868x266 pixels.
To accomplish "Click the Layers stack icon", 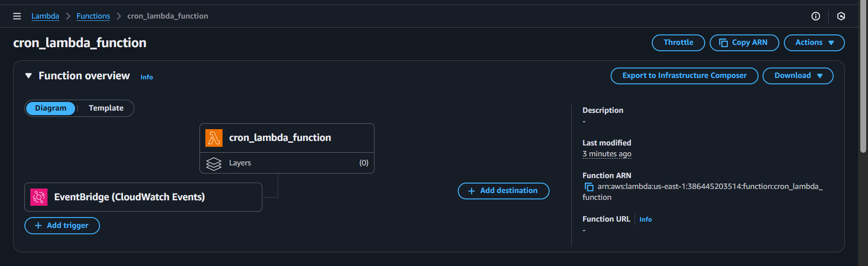I will click(214, 163).
